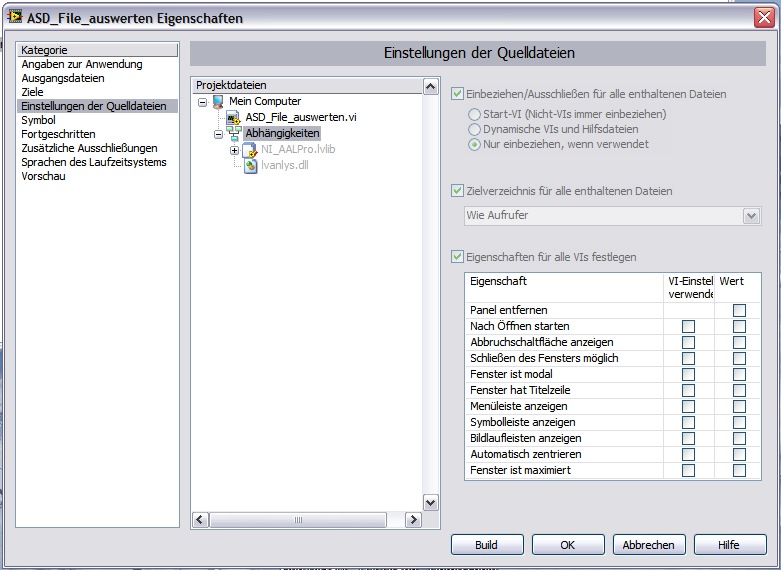Select Nur einbeziehen, wenn verwendet option

(x=474, y=144)
